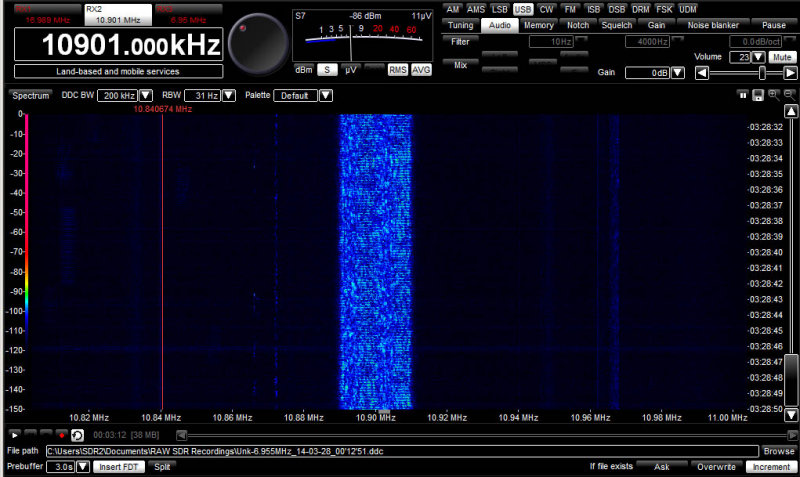The image size is (800, 477).
Task: Open the Palette dropdown
Action: click(326, 95)
